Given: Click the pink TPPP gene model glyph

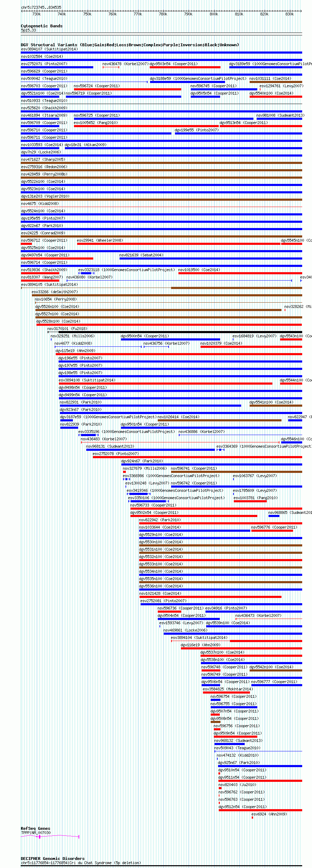Looking at the screenshot, I should pyautogui.click(x=50, y=836).
